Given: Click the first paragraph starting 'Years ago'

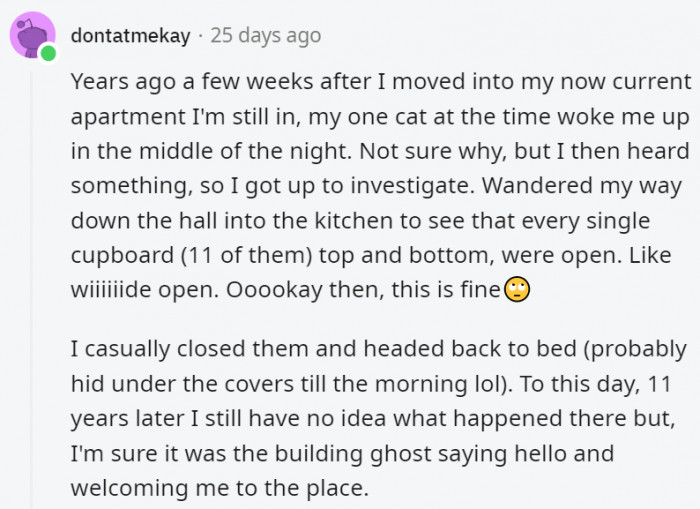Looking at the screenshot, I should 381,185.
